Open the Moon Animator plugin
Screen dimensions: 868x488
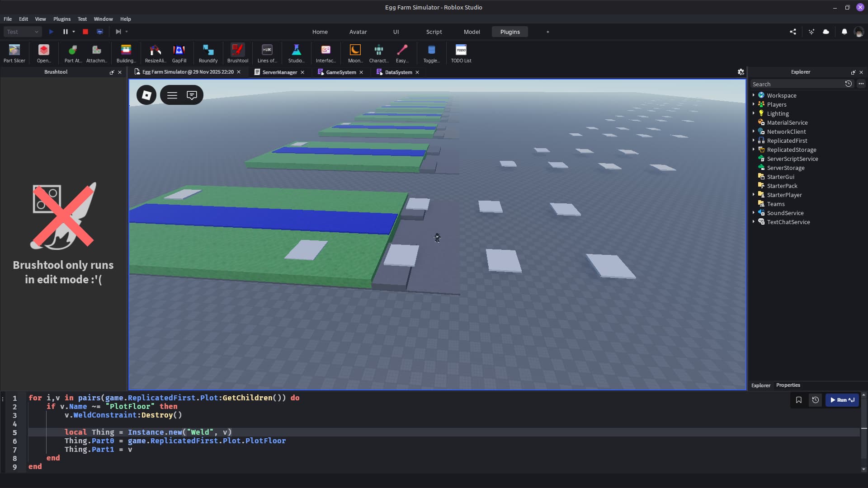(x=355, y=53)
